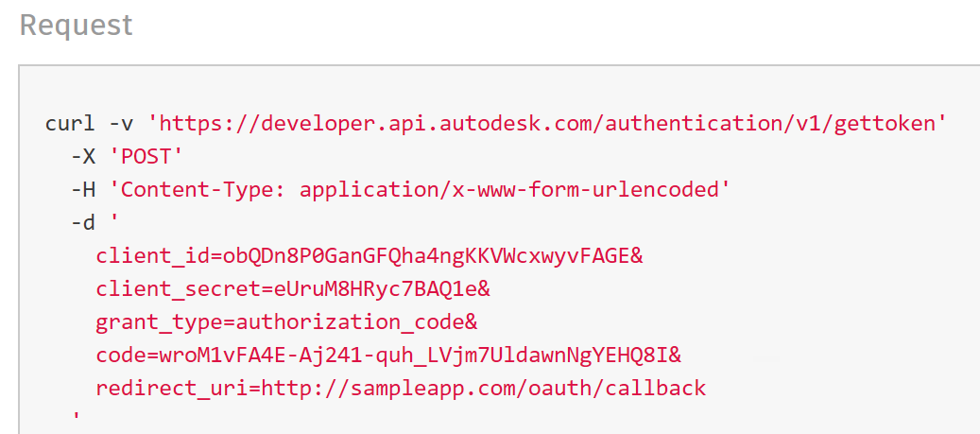Viewport: 980px width, 434px height.
Task: Click the curl command word
Action: pos(69,124)
